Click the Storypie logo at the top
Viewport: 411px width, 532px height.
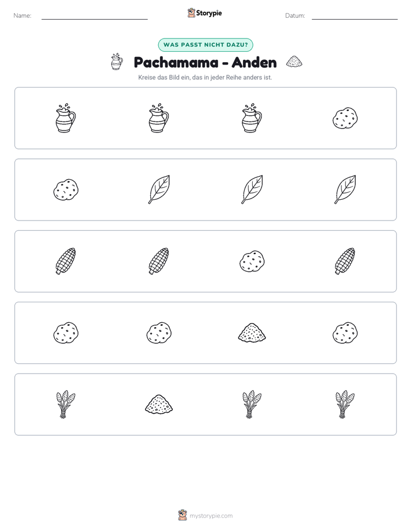[x=204, y=13]
